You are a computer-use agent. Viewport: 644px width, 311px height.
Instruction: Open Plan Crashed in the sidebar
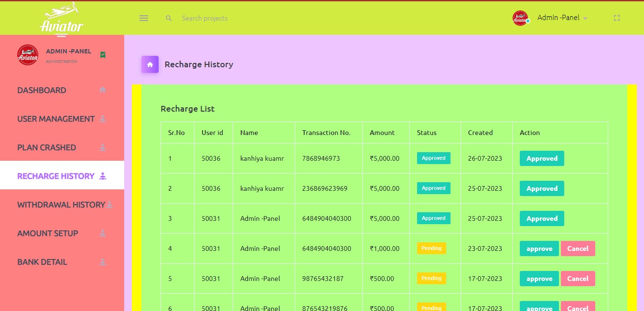pyautogui.click(x=47, y=147)
